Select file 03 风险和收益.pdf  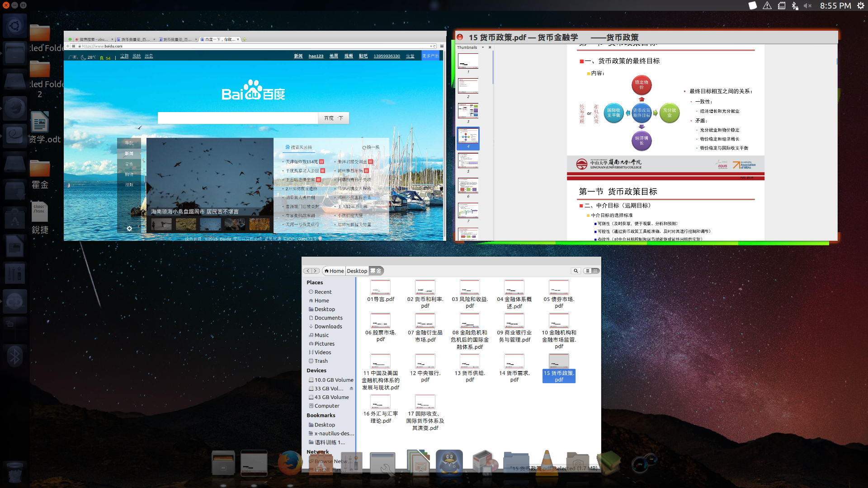pos(470,295)
